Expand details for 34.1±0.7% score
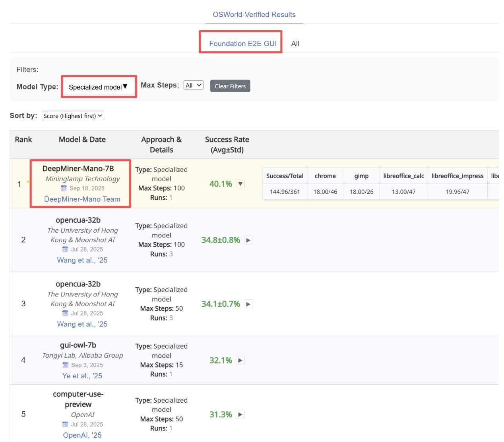This screenshot has width=504, height=442. [x=248, y=304]
